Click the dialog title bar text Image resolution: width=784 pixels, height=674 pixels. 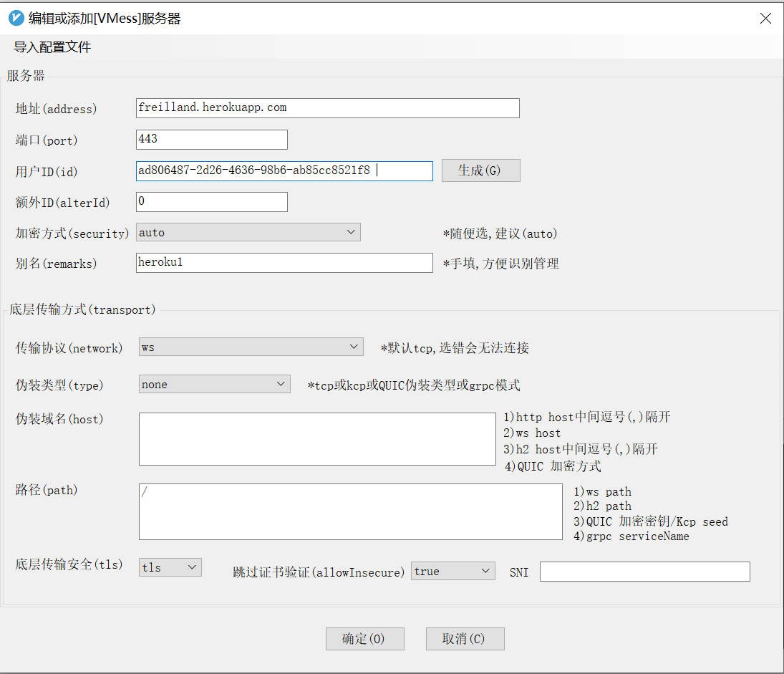pos(105,19)
